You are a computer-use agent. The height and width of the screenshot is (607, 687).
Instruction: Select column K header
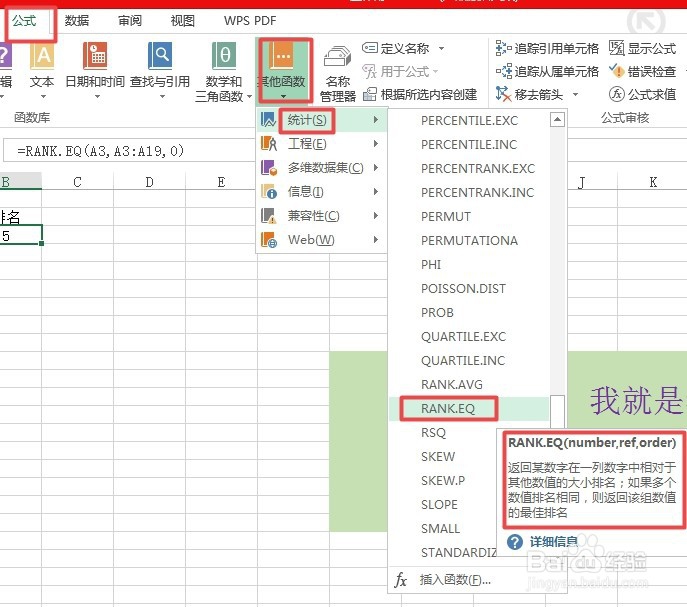tap(653, 181)
